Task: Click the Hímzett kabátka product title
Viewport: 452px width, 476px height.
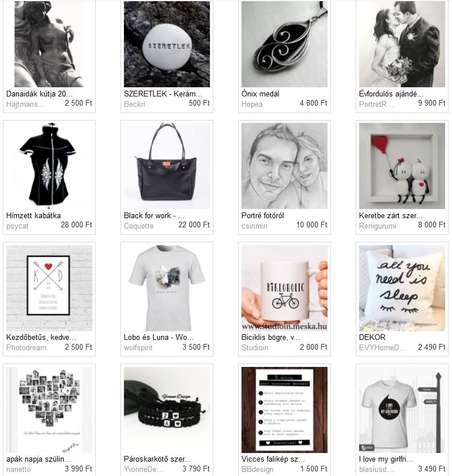Action: click(33, 215)
